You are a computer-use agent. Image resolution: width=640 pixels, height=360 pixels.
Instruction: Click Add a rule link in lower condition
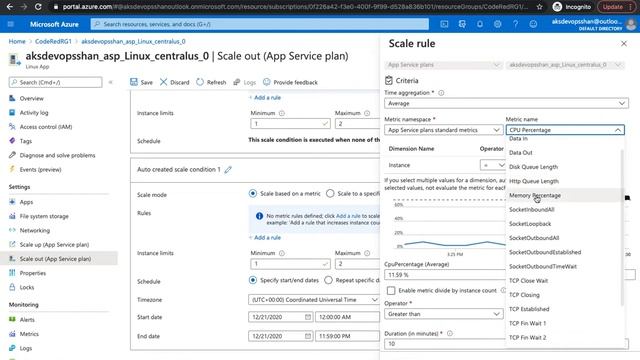267,238
